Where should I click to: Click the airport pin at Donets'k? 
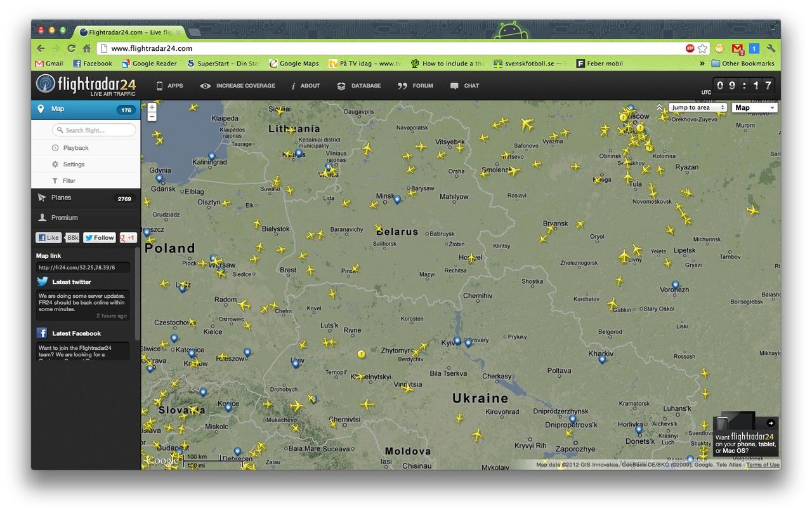click(639, 430)
